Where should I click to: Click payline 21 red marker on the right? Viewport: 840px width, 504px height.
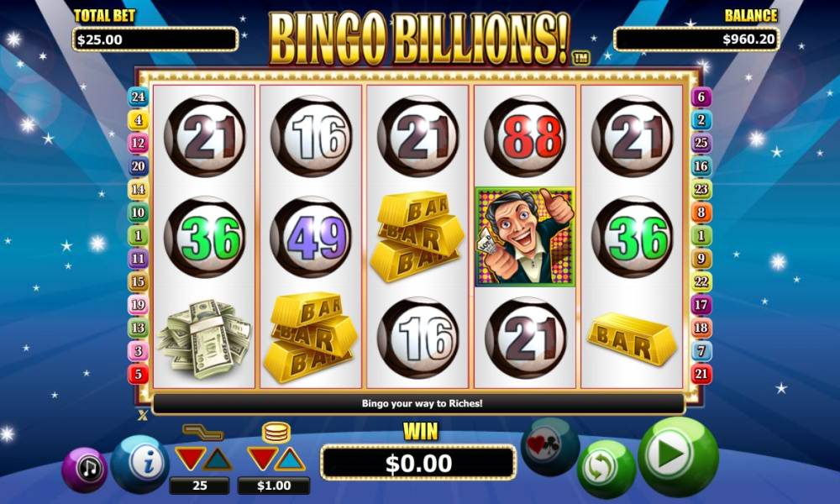click(x=701, y=374)
